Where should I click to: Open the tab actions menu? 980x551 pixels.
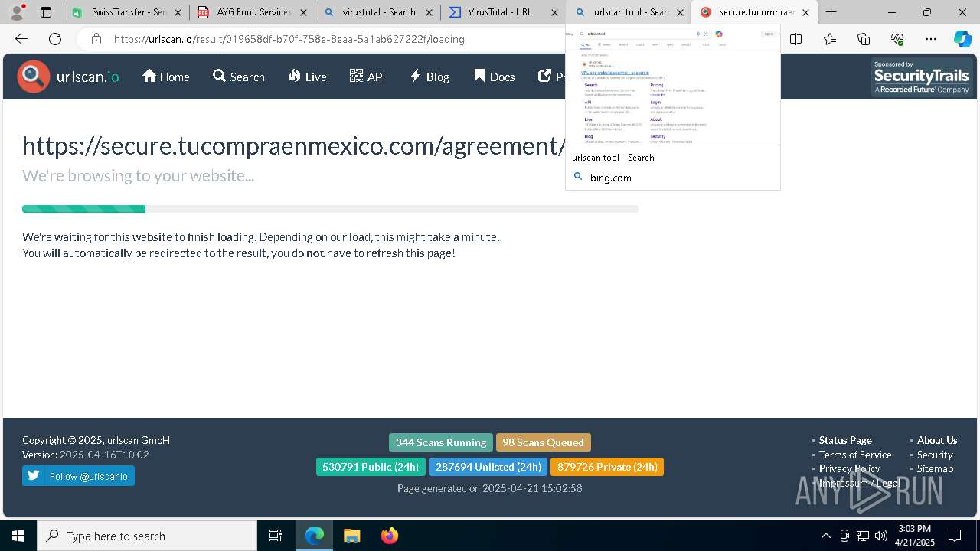pos(46,12)
